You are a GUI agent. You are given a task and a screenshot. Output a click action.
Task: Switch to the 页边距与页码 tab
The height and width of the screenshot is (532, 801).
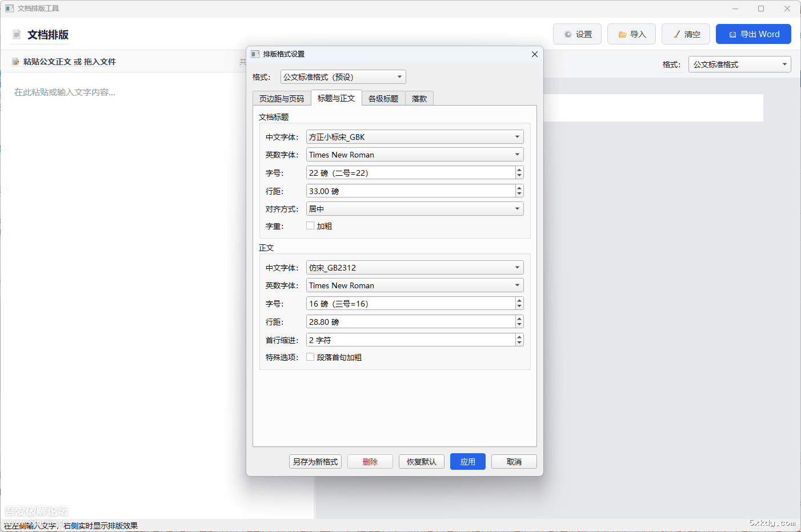[x=282, y=98]
